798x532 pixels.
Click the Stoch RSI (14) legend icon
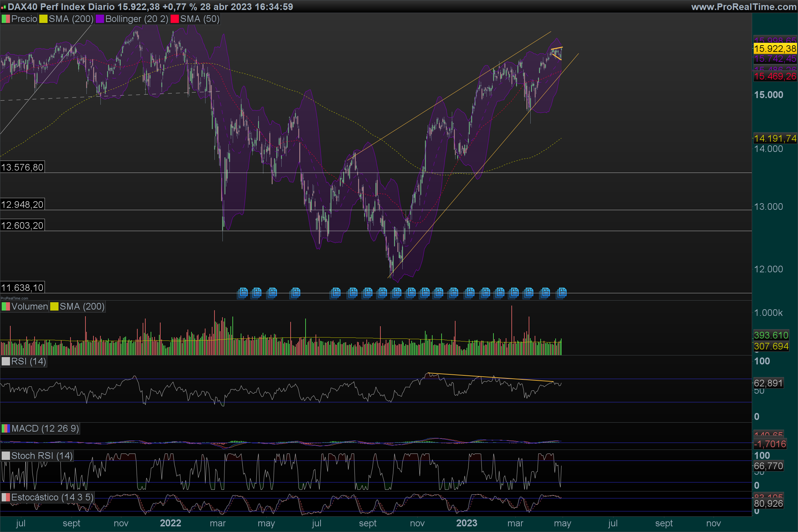click(x=6, y=456)
